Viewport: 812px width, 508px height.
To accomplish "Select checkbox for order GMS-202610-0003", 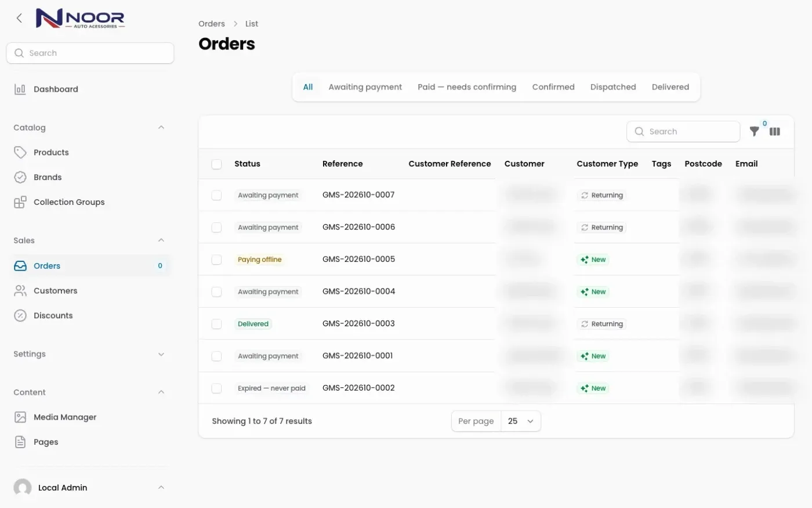I will 216,324.
